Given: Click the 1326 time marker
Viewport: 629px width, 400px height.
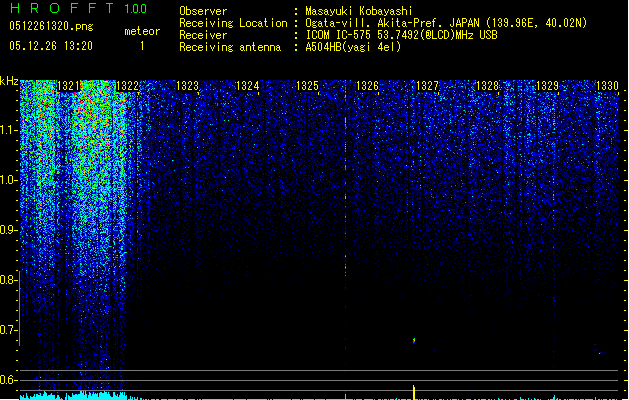Looking at the screenshot, I should click(367, 86).
